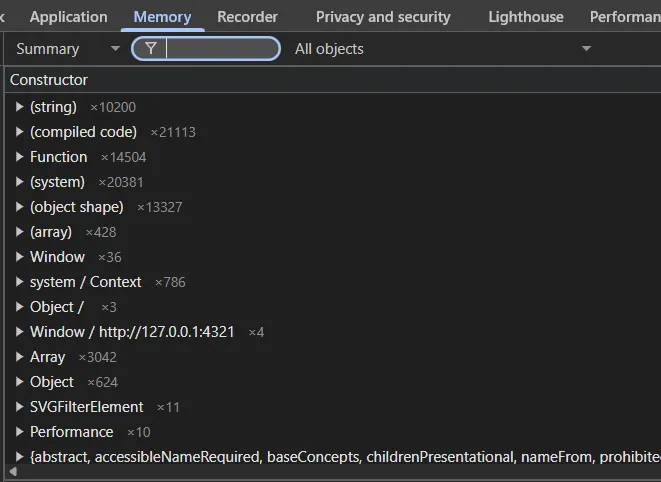This screenshot has width=661, height=482.
Task: Expand the (compiled code) row
Action: [x=19, y=132]
